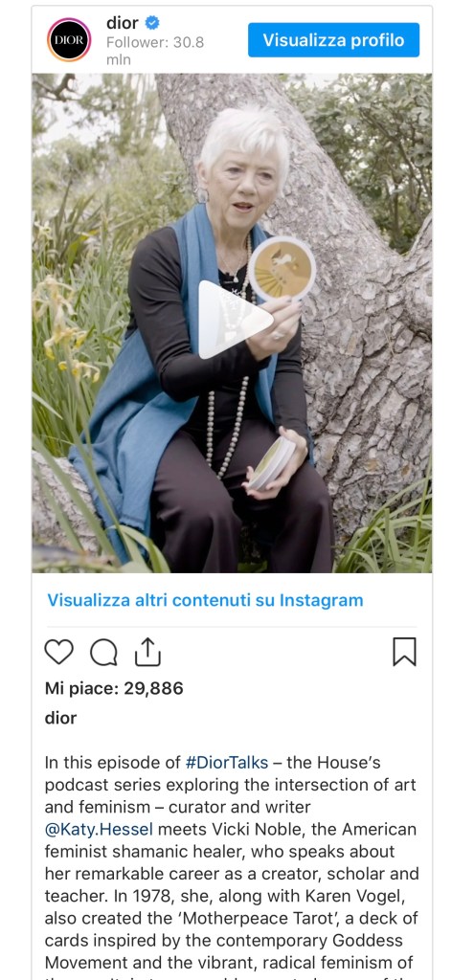Tap the round tarot card shown in video

[282, 269]
